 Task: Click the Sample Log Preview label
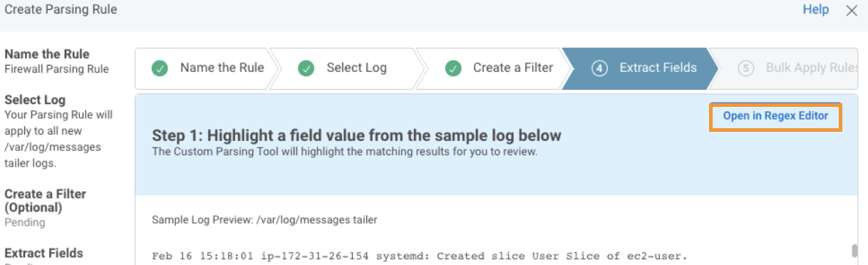click(264, 220)
